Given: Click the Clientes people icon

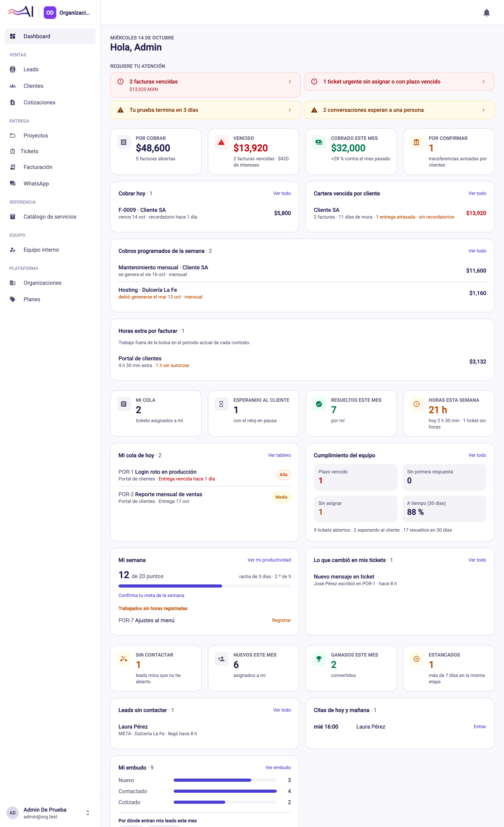Looking at the screenshot, I should coord(13,86).
